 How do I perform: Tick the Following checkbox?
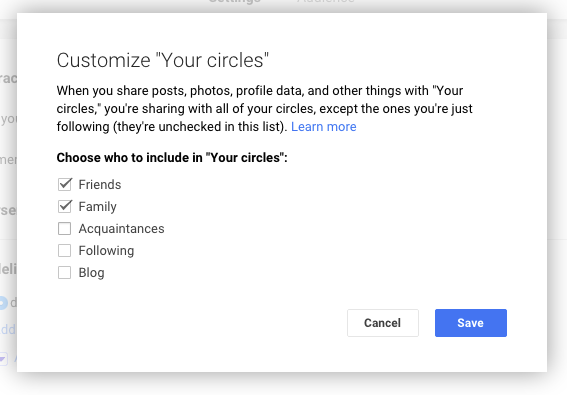(64, 251)
